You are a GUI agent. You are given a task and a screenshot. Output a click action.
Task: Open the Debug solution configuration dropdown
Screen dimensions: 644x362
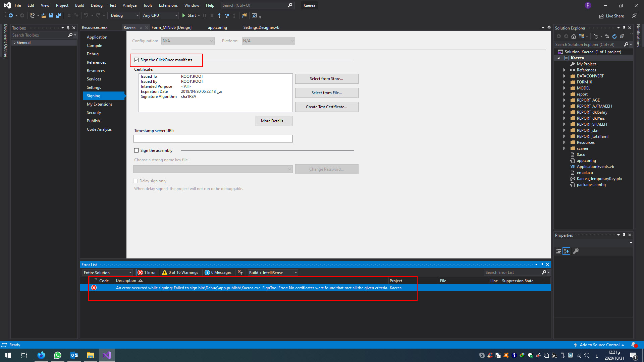pyautogui.click(x=124, y=15)
